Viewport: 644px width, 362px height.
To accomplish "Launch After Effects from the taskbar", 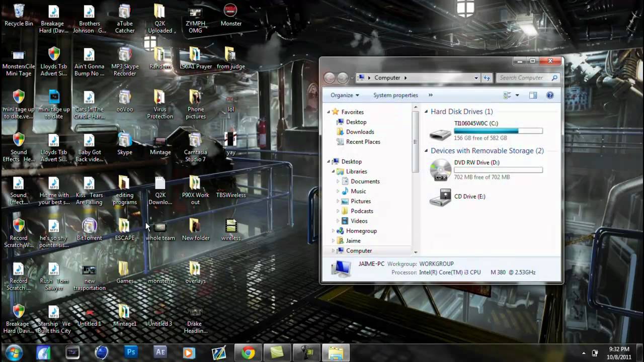I will pos(160,352).
